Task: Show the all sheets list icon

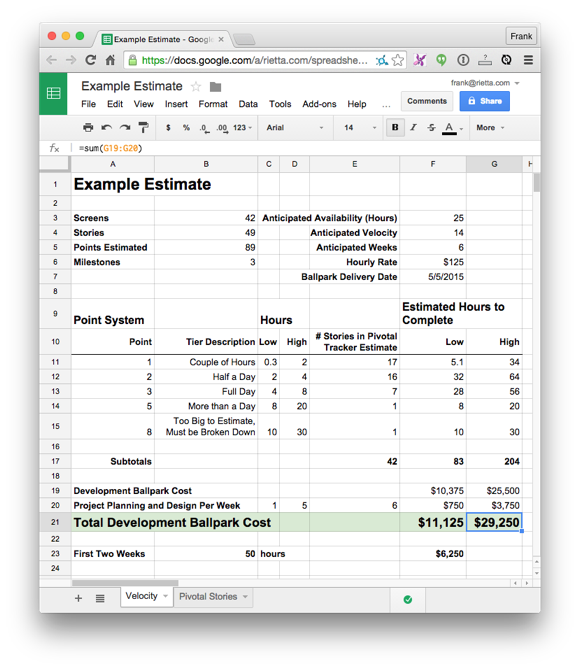Action: [x=100, y=598]
